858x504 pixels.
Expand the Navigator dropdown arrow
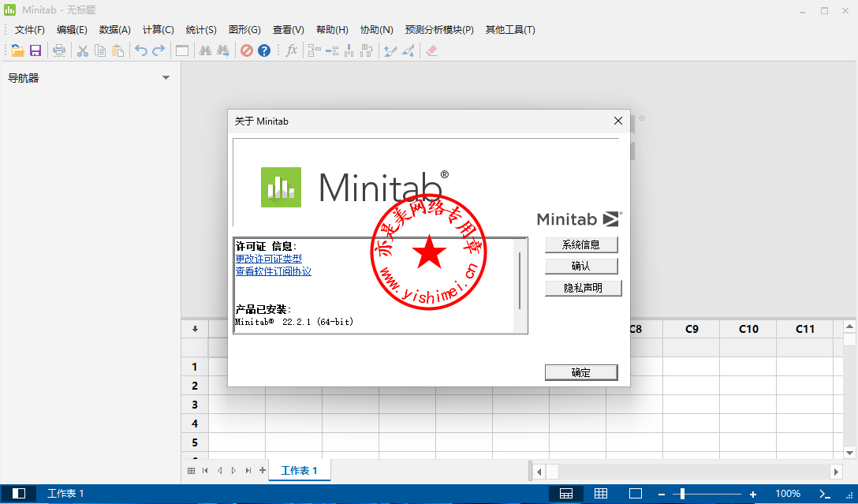(x=166, y=78)
